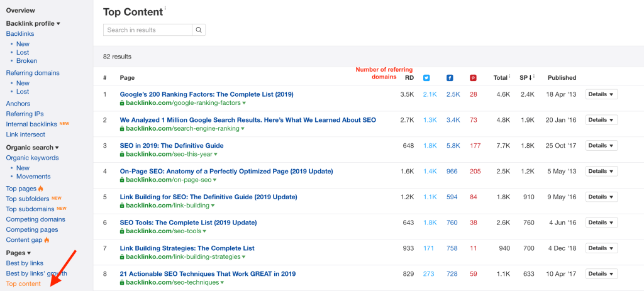Click the 5.8K Facebook value for SEO in 2019
Viewport: 644px width, 291px height.
(x=453, y=146)
